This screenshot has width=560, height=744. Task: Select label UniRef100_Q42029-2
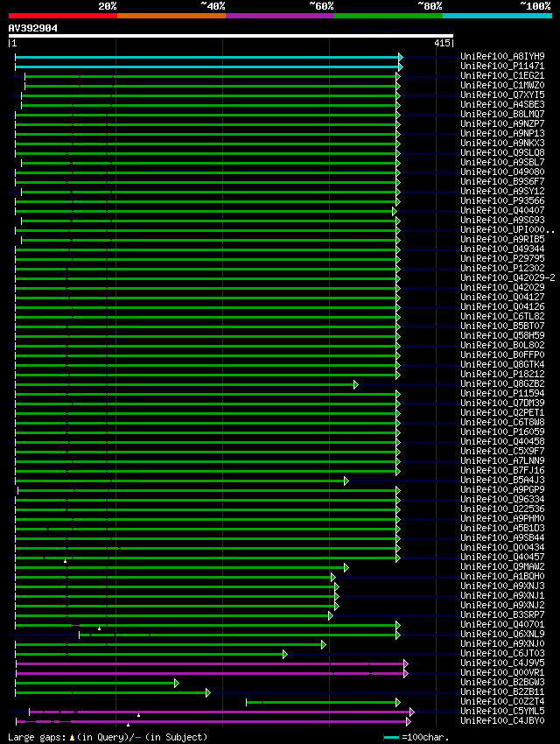tap(507, 277)
